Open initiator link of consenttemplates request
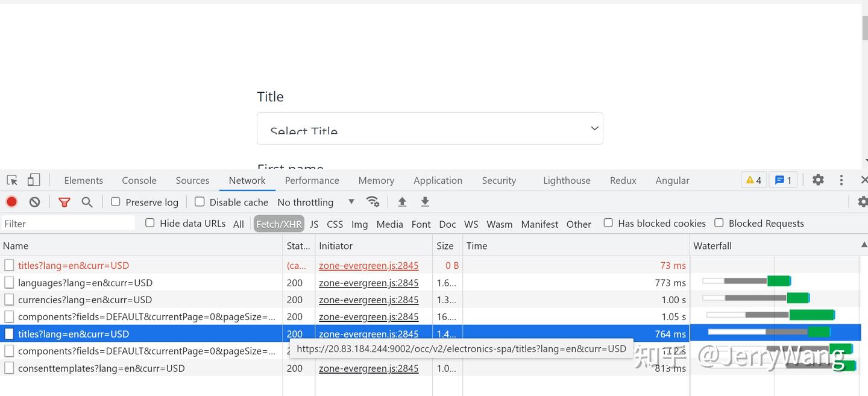Viewport: 868px width, 396px height. (368, 368)
